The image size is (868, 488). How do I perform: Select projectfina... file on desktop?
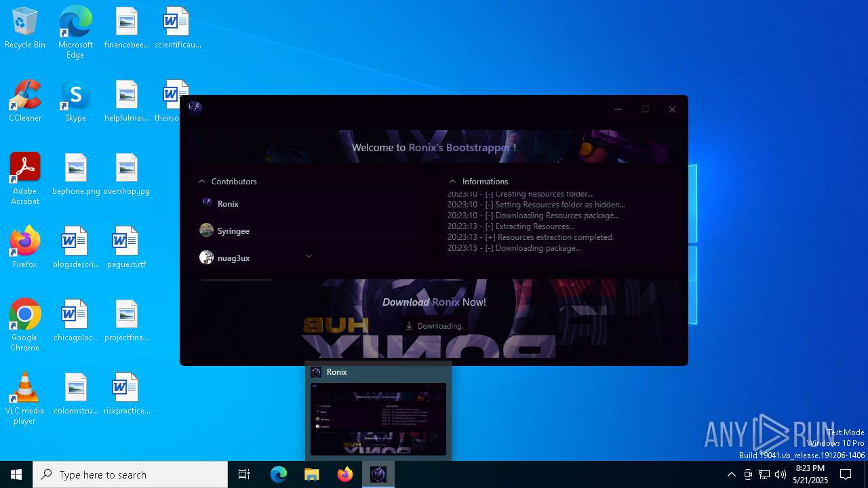tap(126, 321)
